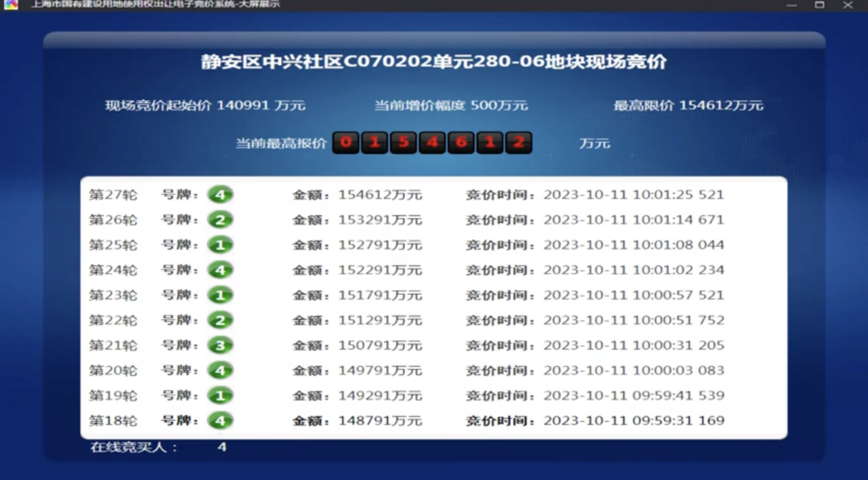Click the 第27轮 round label
Screen dimensions: 868x480
pyautogui.click(x=113, y=195)
